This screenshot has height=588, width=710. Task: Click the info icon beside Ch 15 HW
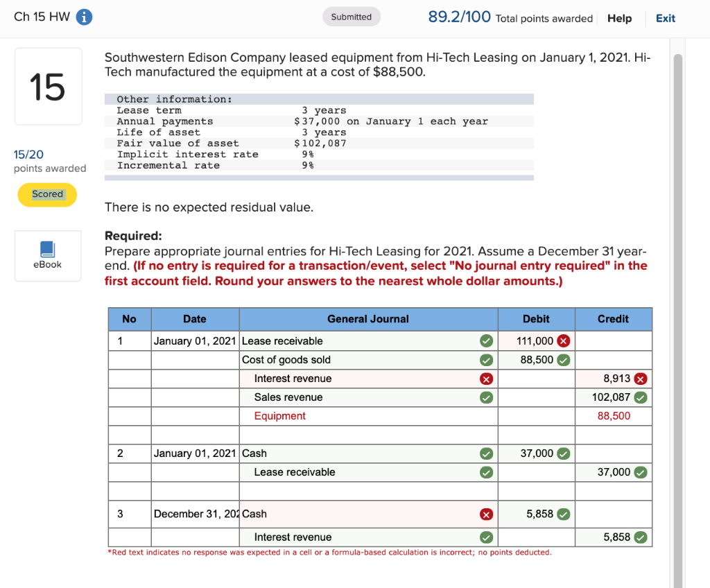click(x=83, y=17)
